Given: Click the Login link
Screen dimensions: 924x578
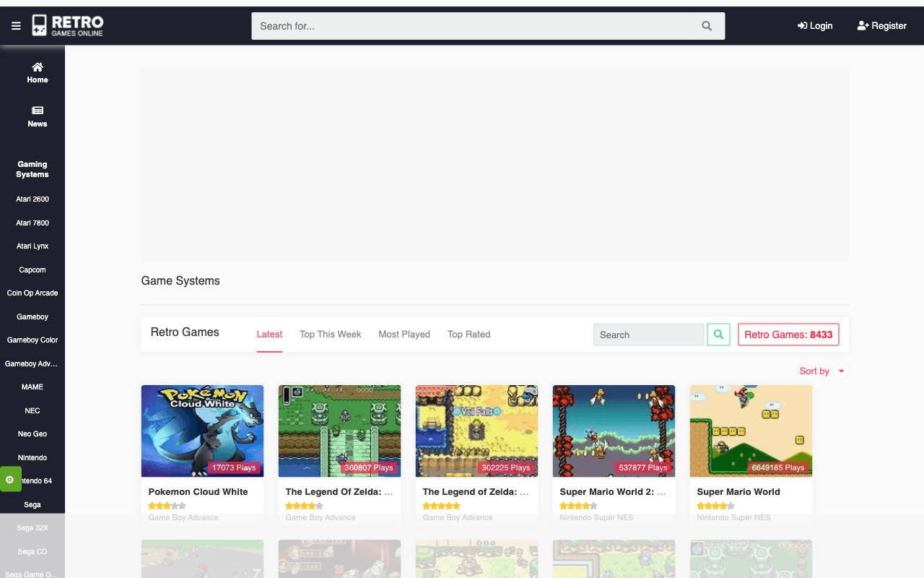Looking at the screenshot, I should [815, 26].
